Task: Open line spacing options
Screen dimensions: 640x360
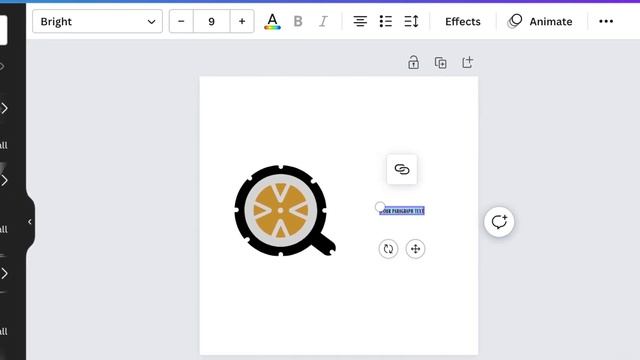Action: point(411,21)
